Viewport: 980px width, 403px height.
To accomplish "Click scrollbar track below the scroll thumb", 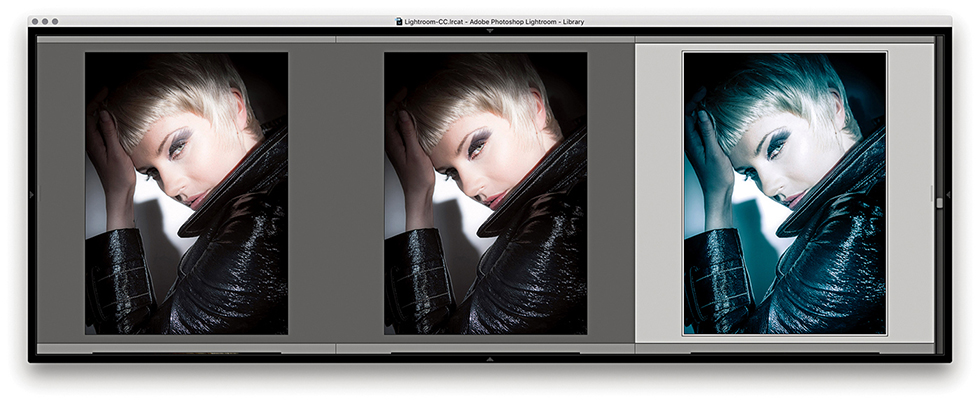I will [938, 280].
